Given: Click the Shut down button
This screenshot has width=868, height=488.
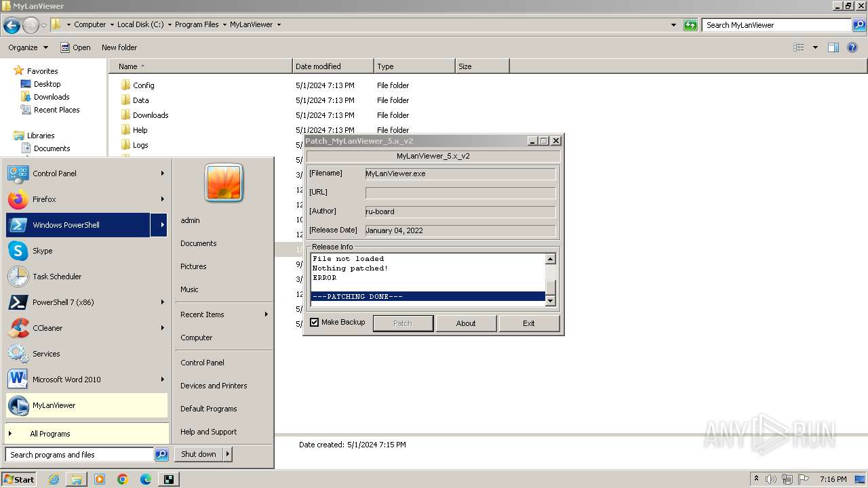Looking at the screenshot, I should click(199, 454).
